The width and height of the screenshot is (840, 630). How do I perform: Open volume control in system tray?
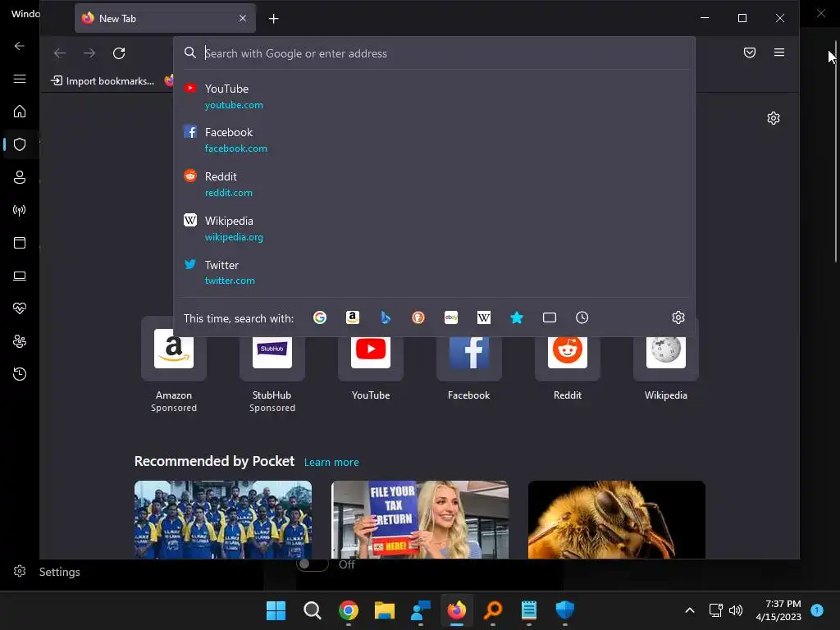736,610
